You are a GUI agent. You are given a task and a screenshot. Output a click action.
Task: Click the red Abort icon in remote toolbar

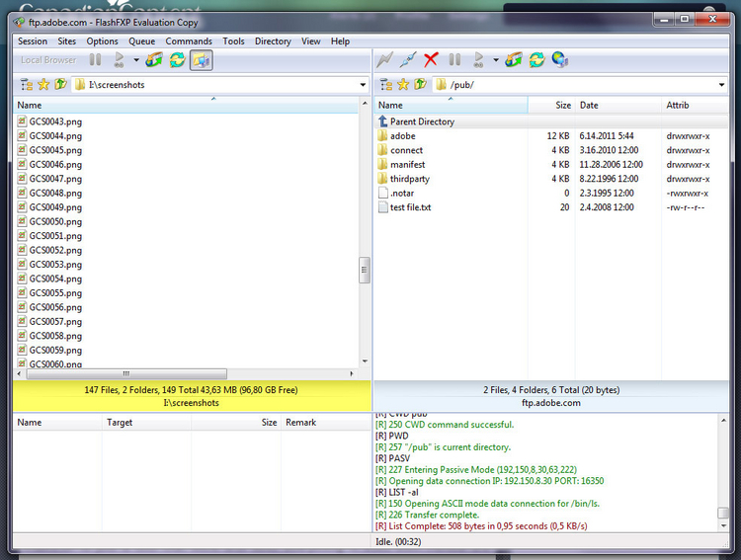coord(431,60)
